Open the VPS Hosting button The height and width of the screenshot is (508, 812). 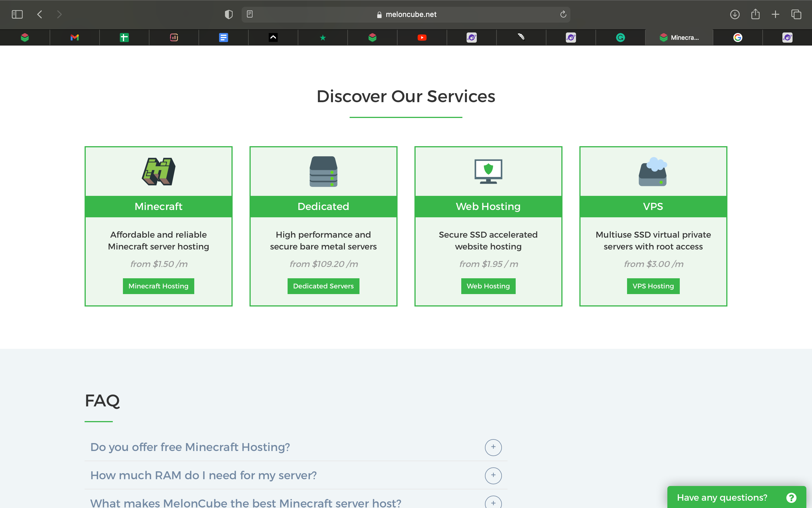653,286
